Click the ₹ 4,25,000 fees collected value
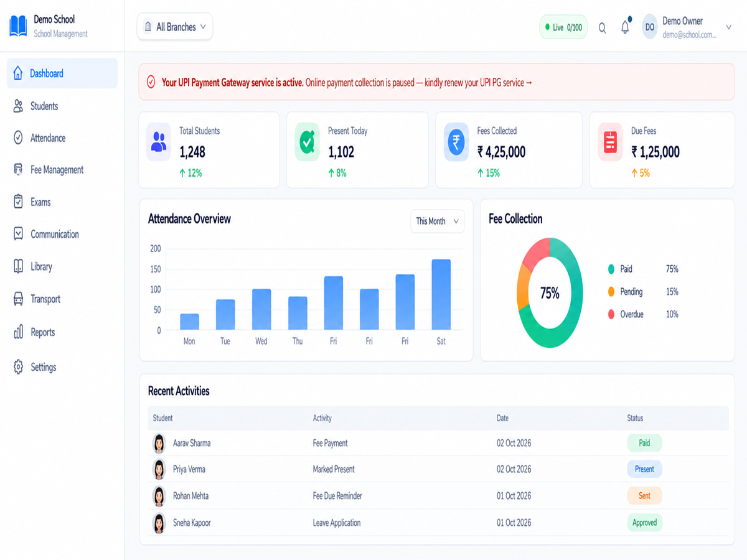Viewport: 747px width, 560px height. (x=502, y=152)
